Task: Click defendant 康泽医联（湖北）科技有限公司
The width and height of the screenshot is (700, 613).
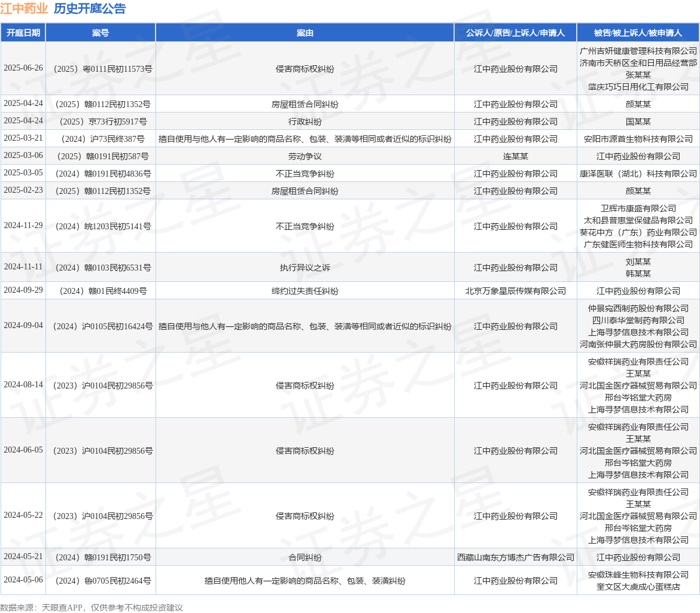Action: click(x=638, y=174)
